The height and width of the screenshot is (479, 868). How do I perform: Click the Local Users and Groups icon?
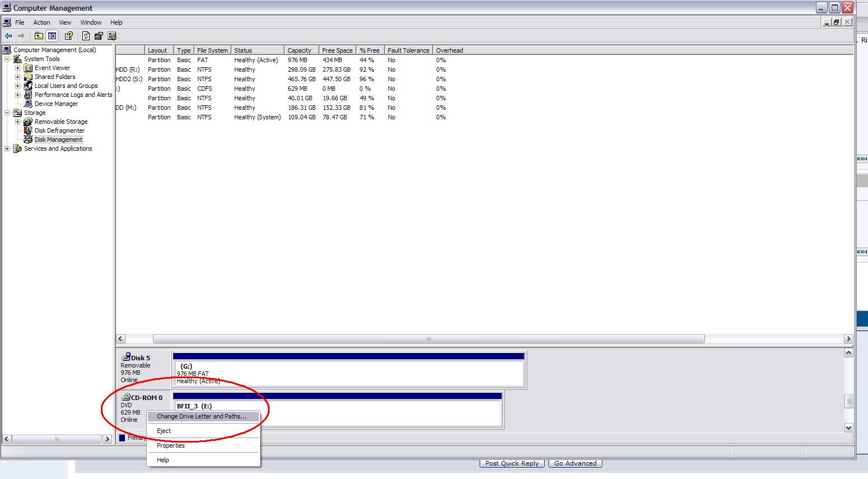coord(28,86)
